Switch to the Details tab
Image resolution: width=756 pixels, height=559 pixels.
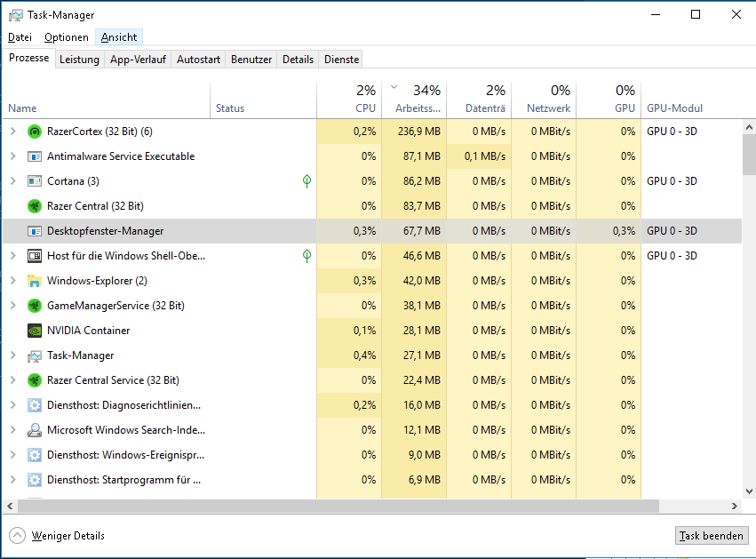point(298,60)
